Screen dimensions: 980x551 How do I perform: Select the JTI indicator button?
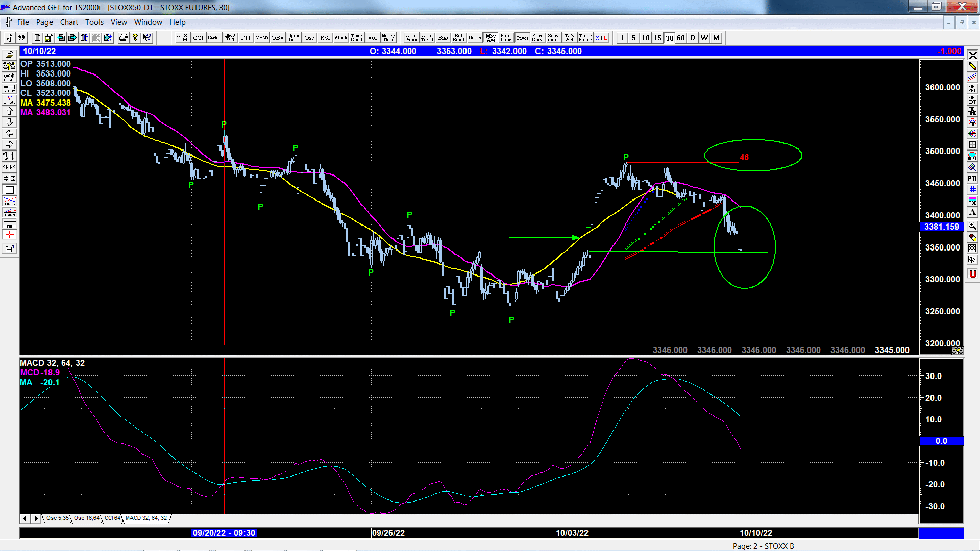pos(246,38)
